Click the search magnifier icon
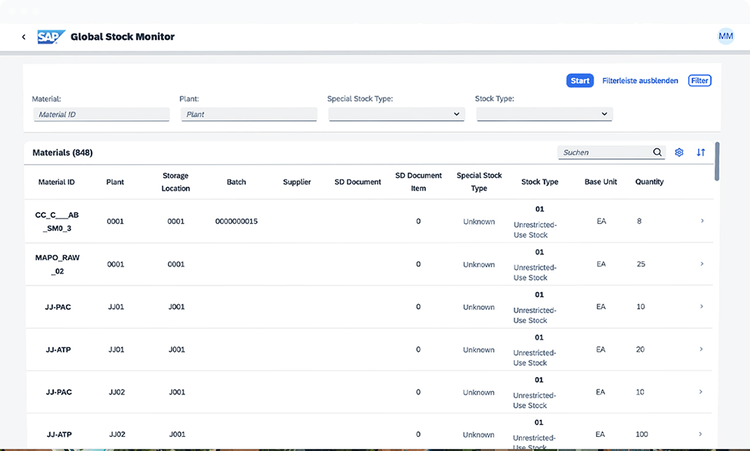 (x=657, y=152)
